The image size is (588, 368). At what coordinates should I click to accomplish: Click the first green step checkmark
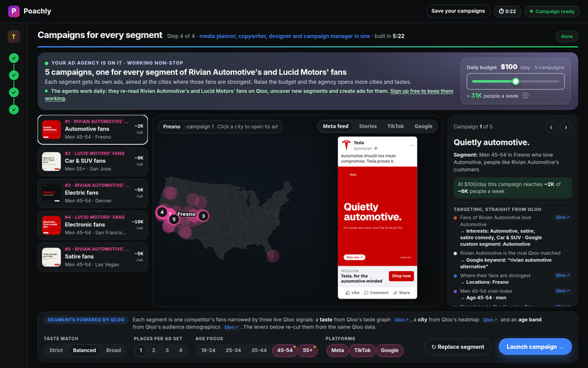(x=14, y=58)
